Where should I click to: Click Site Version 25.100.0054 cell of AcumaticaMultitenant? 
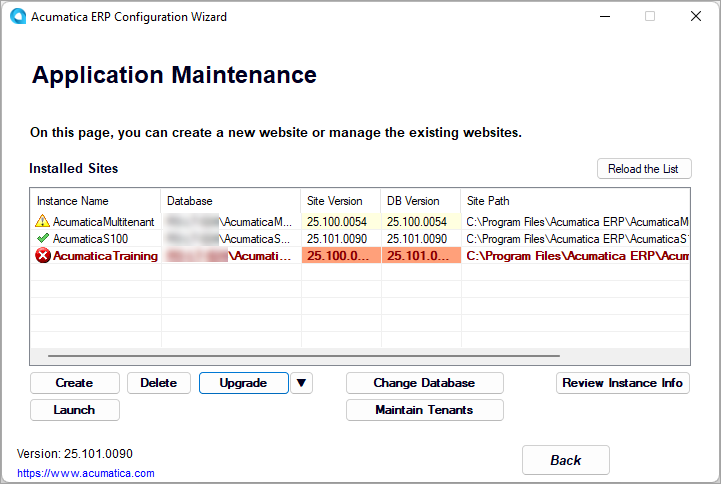[341, 222]
